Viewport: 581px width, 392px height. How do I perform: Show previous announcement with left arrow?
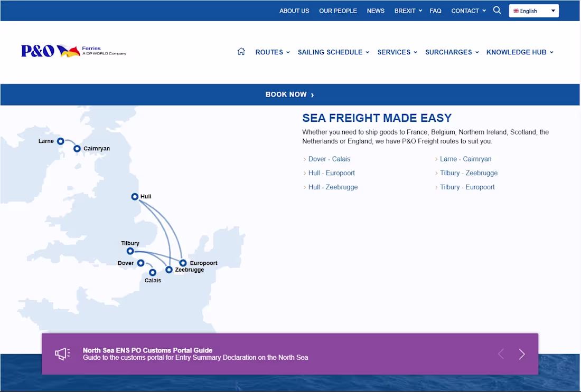(501, 354)
